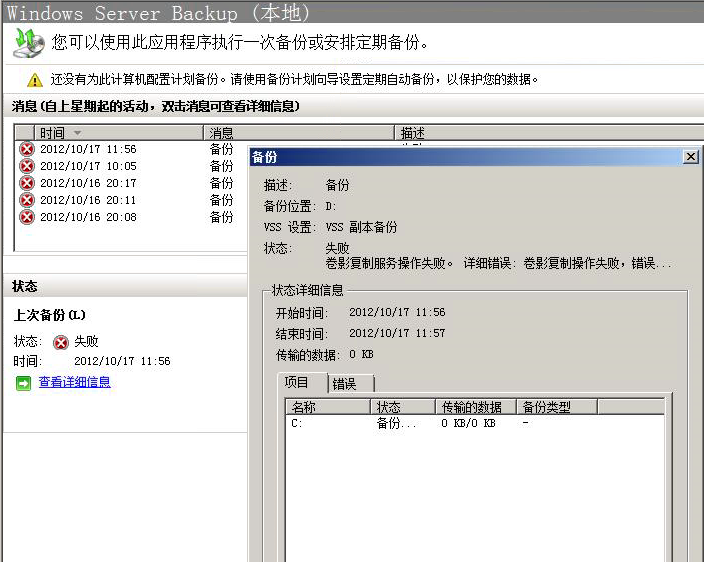This screenshot has height=562, width=704.
Task: Click the 上次备份(L) heading
Action: [x=49, y=315]
